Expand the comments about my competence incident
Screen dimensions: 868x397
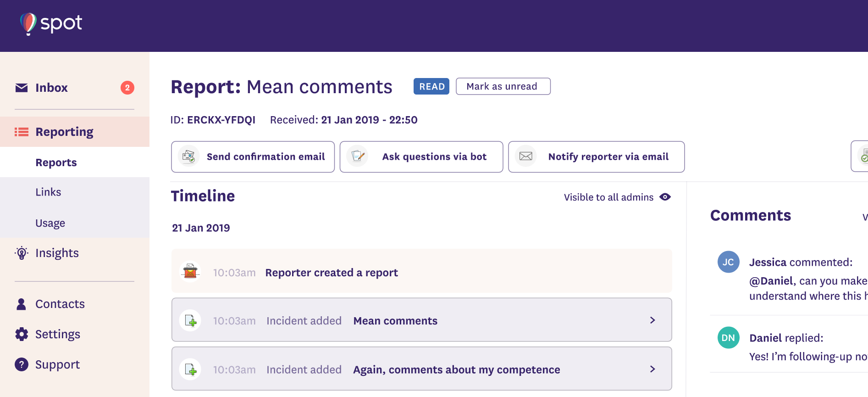(x=652, y=369)
